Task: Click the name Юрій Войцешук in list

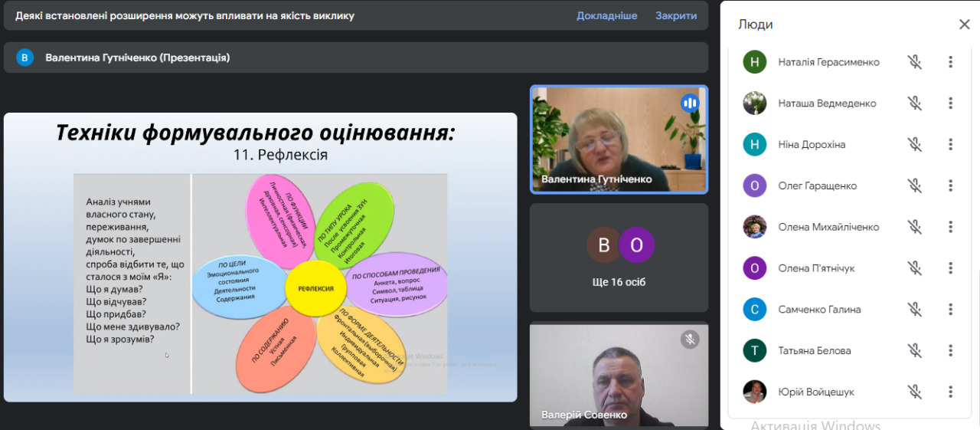Action: coord(817,392)
